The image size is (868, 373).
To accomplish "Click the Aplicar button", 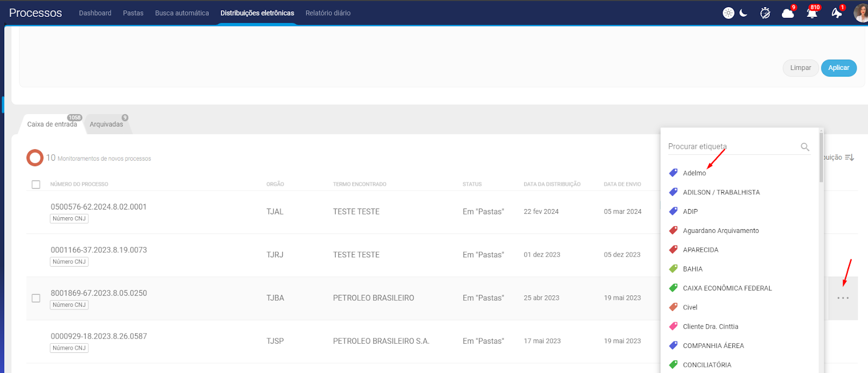I will point(838,68).
